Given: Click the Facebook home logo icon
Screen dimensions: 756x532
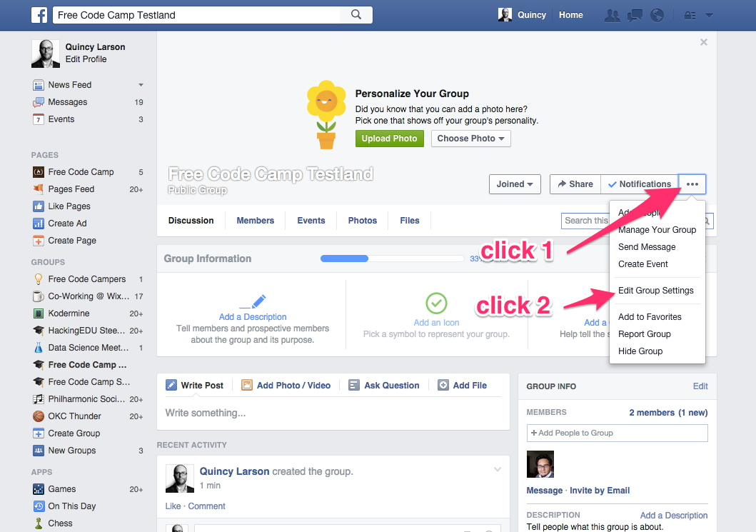Looking at the screenshot, I should pyautogui.click(x=39, y=14).
